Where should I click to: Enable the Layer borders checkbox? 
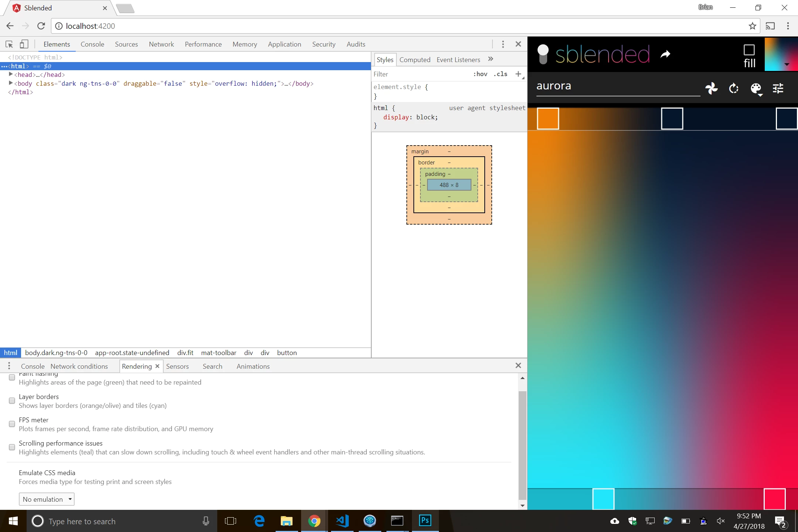tap(12, 400)
